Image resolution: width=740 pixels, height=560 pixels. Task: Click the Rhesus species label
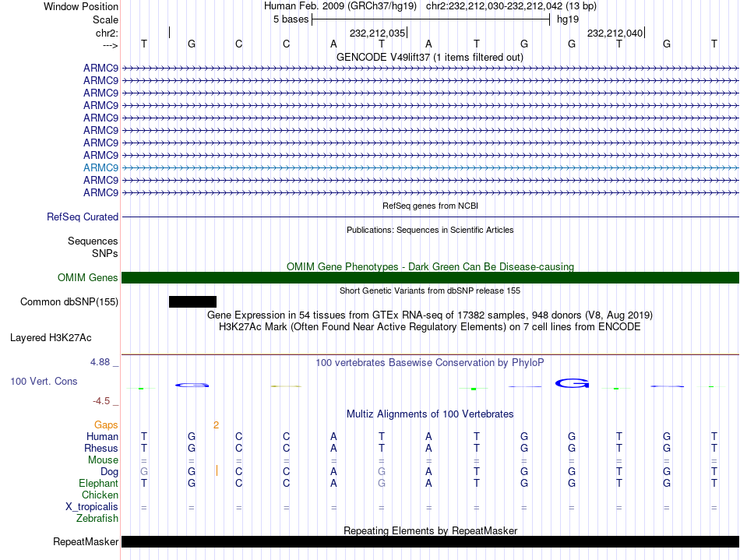click(101, 448)
